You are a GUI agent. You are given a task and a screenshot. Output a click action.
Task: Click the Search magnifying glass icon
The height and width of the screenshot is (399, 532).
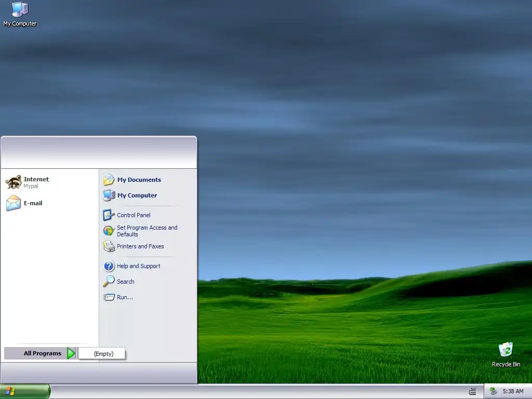pos(109,281)
